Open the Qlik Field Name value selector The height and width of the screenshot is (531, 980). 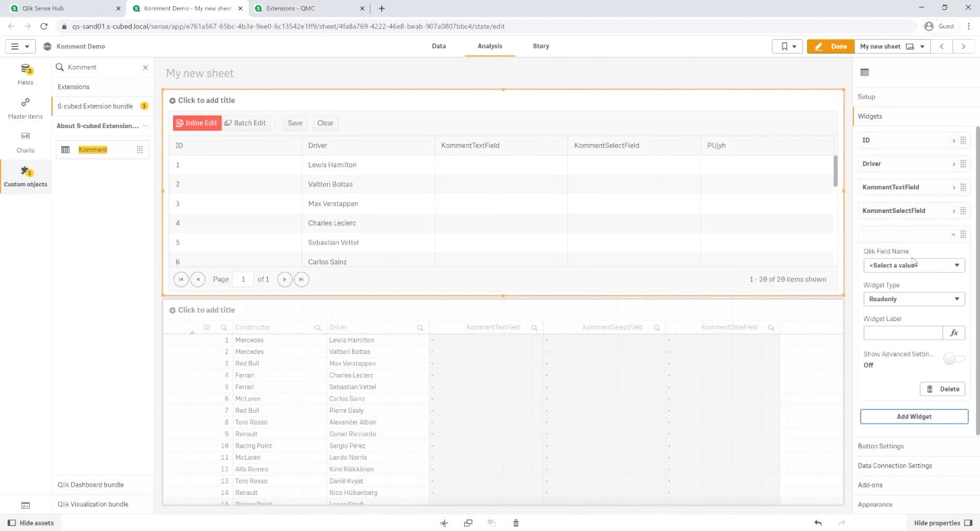click(x=914, y=264)
